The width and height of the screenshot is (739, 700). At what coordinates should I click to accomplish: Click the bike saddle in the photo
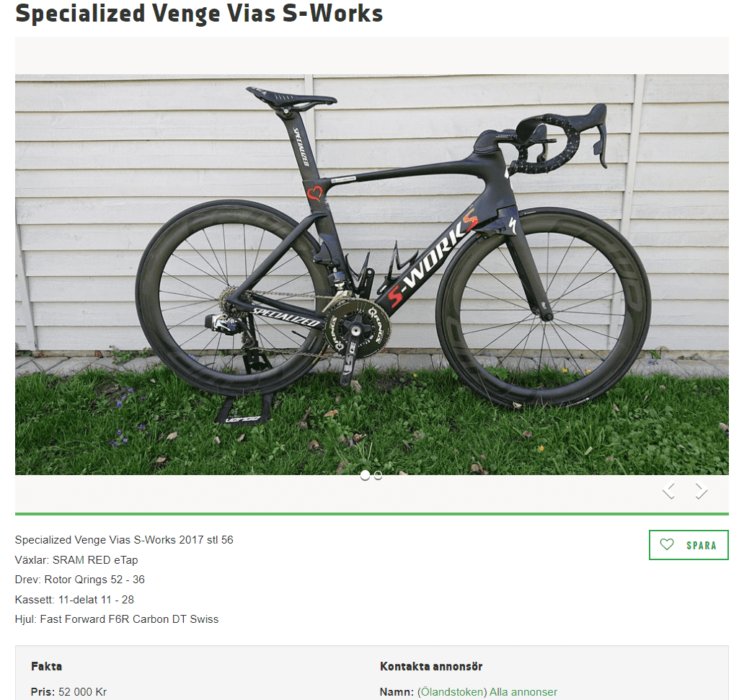(291, 98)
